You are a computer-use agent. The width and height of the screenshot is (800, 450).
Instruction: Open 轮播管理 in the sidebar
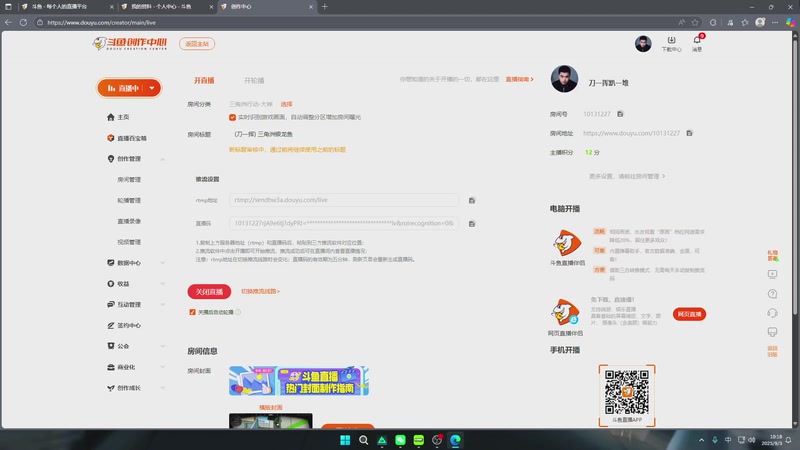(x=129, y=201)
